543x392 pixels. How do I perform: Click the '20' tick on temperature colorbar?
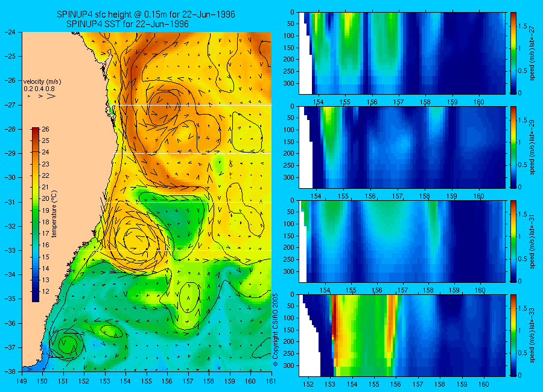46,199
